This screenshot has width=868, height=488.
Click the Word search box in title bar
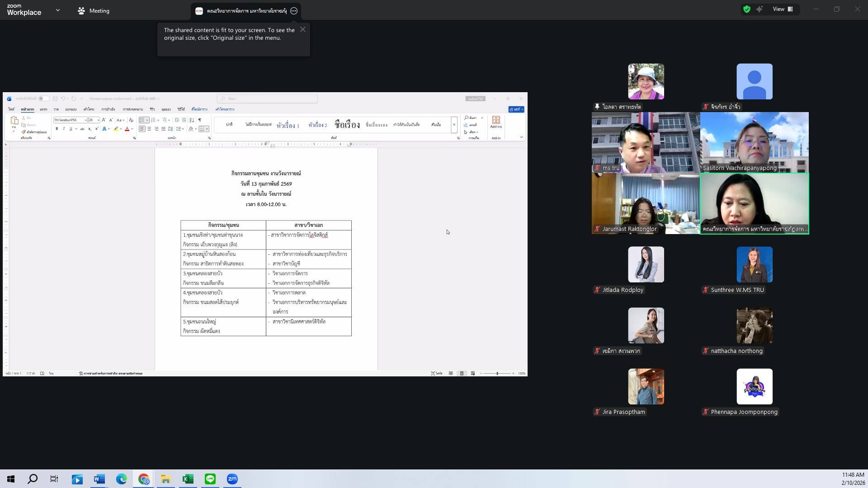click(x=267, y=99)
